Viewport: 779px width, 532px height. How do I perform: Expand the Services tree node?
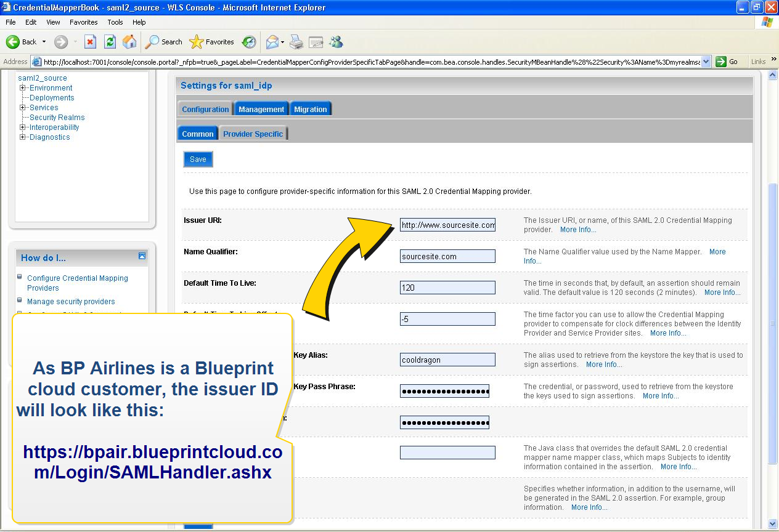(x=23, y=108)
